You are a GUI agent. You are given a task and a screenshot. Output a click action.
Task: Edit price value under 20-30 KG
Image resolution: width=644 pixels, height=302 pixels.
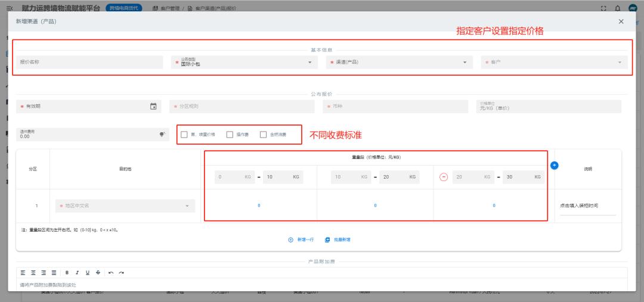click(494, 206)
